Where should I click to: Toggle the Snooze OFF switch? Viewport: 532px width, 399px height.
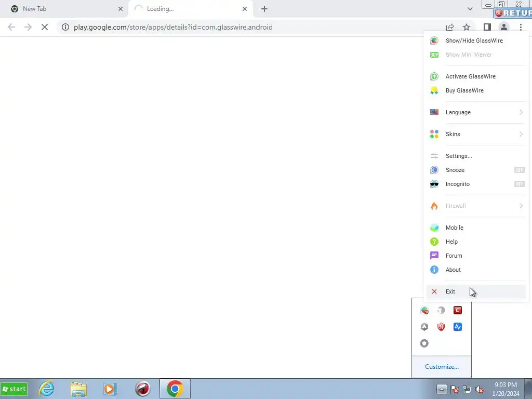coord(519,170)
